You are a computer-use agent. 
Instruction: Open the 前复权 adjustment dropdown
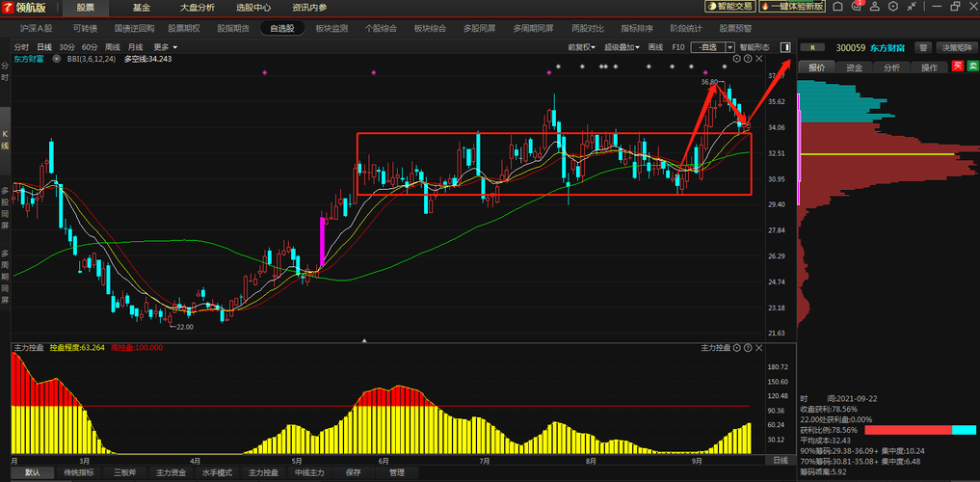(x=581, y=47)
